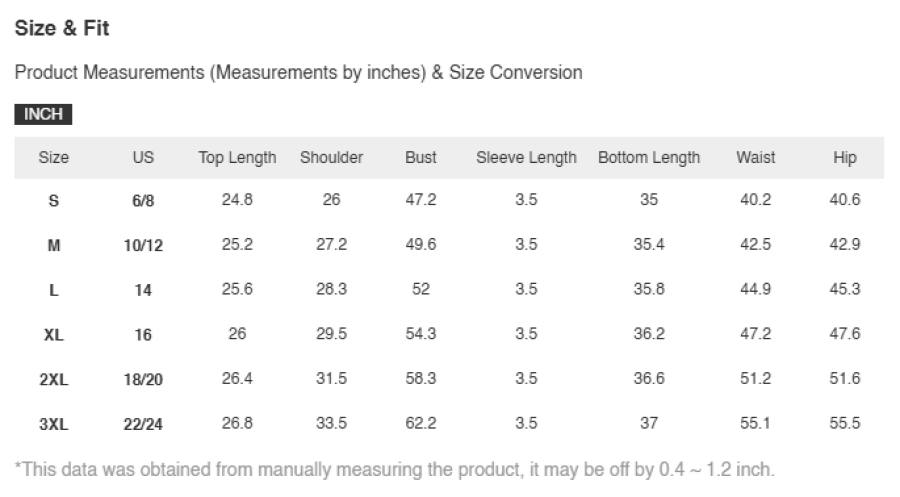Select the Bottom Length column header
The width and height of the screenshot is (900, 497).
pyautogui.click(x=649, y=157)
